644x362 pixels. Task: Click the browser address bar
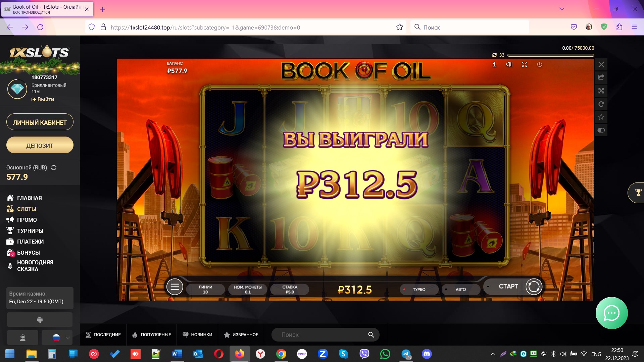[245, 27]
